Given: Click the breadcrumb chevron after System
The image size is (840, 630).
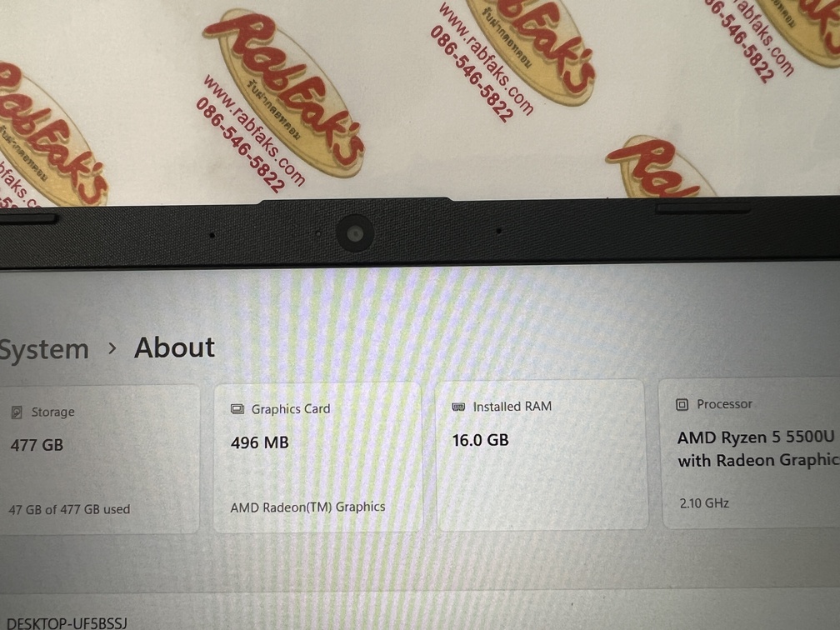Looking at the screenshot, I should pyautogui.click(x=112, y=348).
